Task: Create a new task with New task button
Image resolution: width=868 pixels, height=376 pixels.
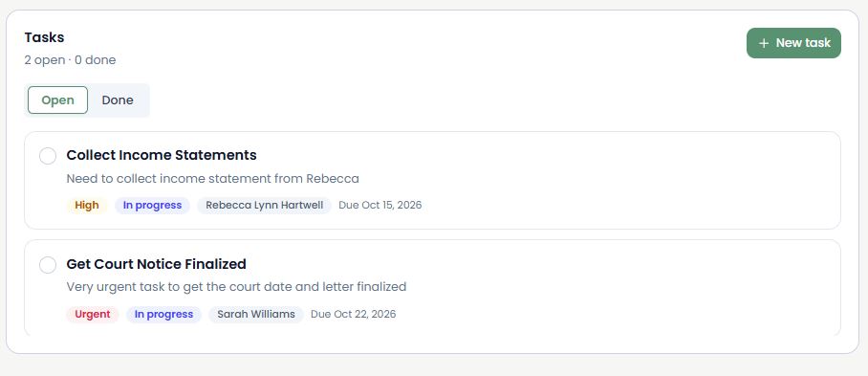Action: (x=793, y=43)
